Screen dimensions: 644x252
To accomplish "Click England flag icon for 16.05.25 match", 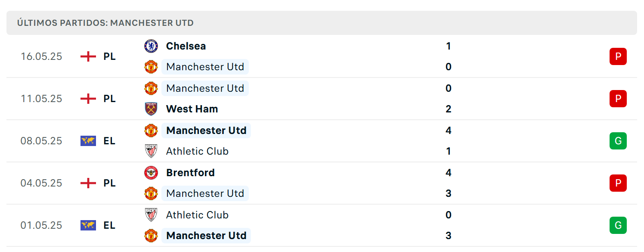I will pos(88,56).
